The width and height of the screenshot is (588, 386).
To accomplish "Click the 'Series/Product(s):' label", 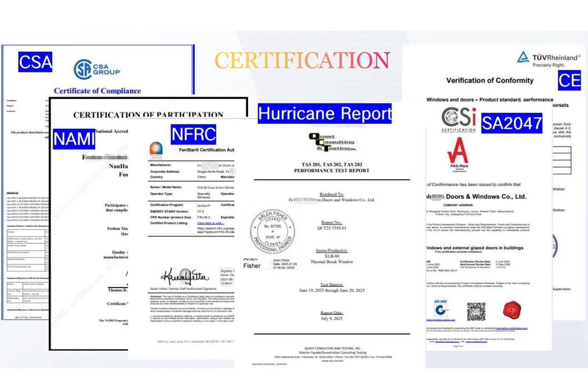I will (x=332, y=250).
